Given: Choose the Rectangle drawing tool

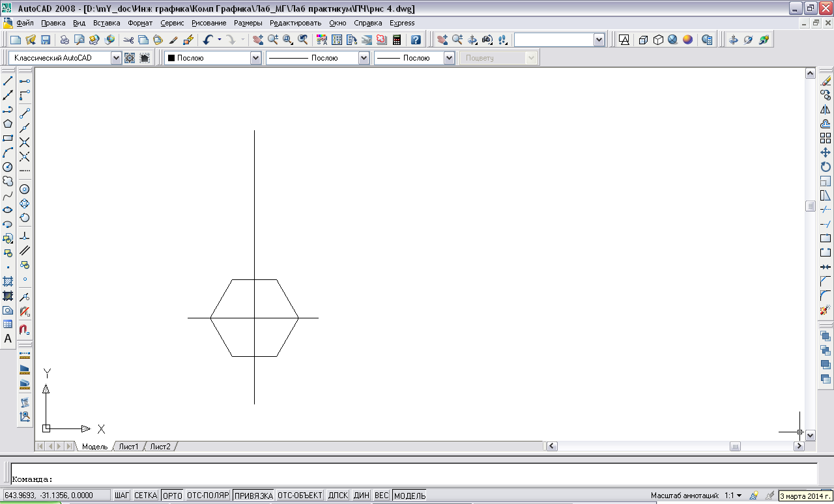Looking at the screenshot, I should 8,138.
